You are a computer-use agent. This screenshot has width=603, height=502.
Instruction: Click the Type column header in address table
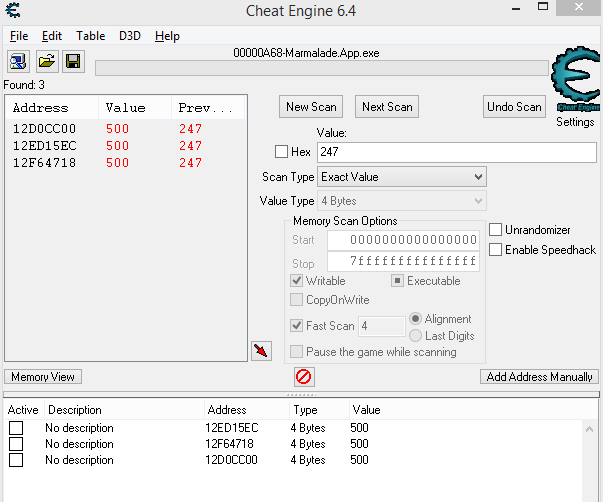pyautogui.click(x=319, y=410)
